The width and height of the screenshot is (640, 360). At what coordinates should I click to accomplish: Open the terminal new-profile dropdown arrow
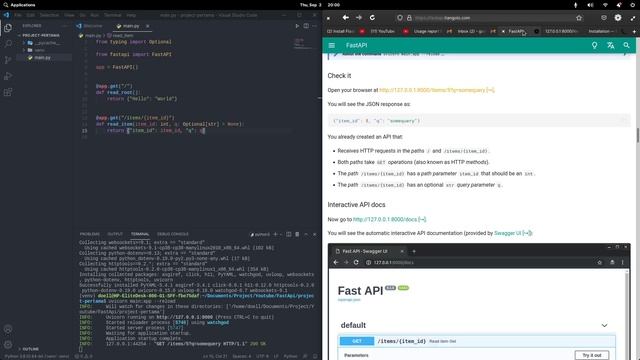[281, 234]
